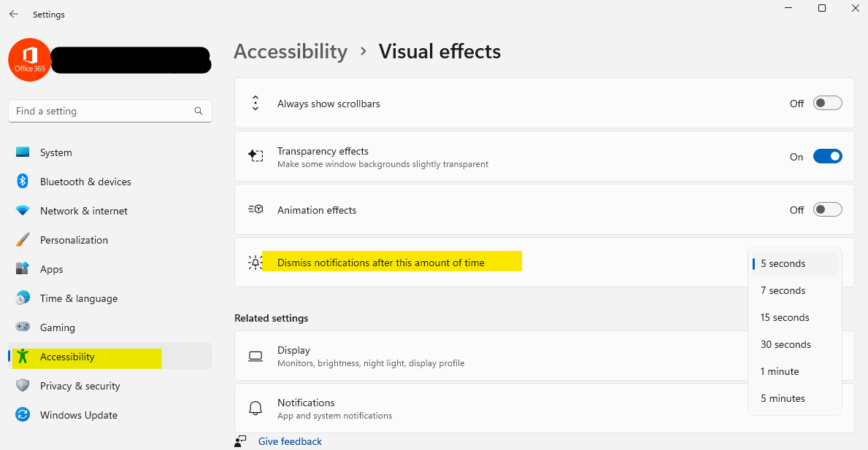The width and height of the screenshot is (868, 450).
Task: Click the Give feedback link
Action: [x=290, y=441]
